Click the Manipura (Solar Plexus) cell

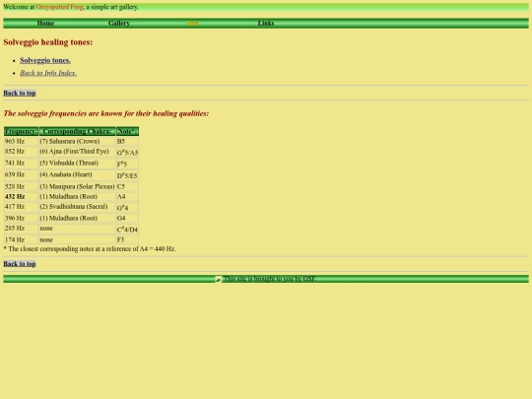point(77,186)
